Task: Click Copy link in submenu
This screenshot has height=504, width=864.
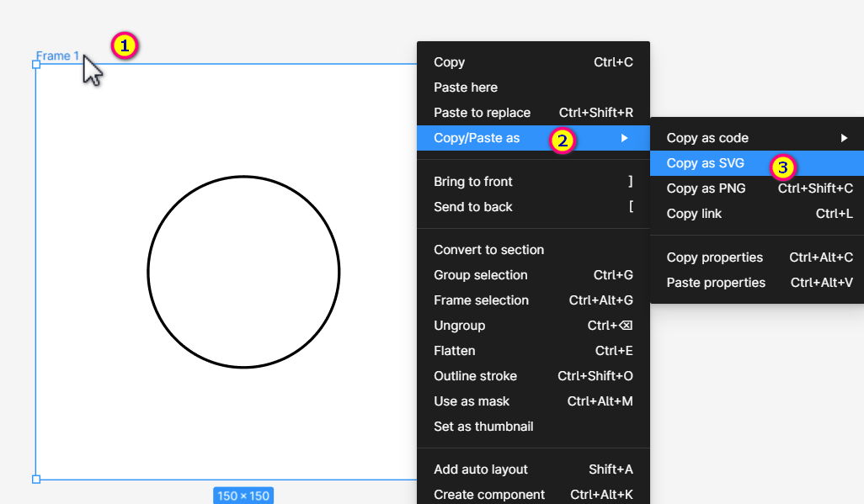Action: (694, 214)
